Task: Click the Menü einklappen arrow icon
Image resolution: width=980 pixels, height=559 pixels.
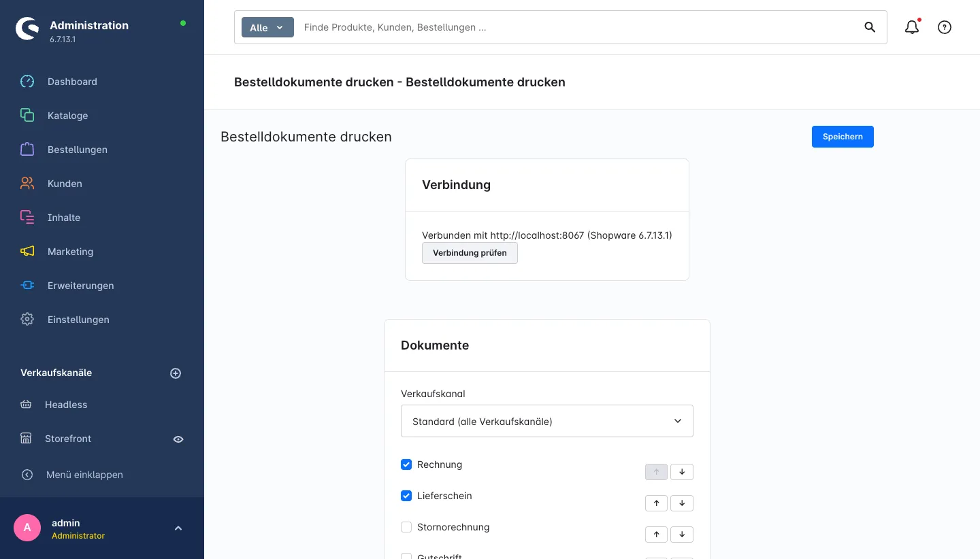Action: click(x=27, y=475)
